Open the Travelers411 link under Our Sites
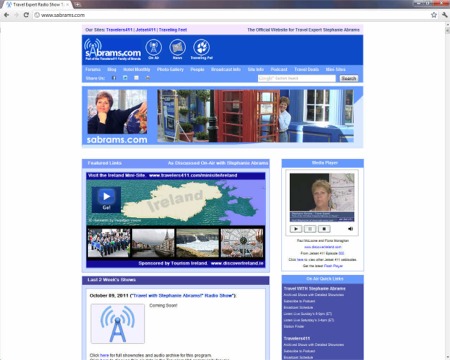Screen dimensions: 450x360 (119, 30)
